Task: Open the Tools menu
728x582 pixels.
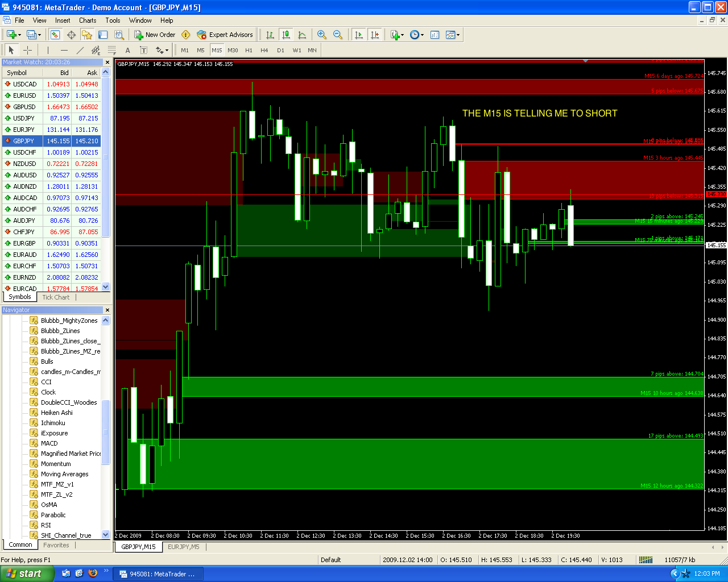Action: tap(113, 20)
